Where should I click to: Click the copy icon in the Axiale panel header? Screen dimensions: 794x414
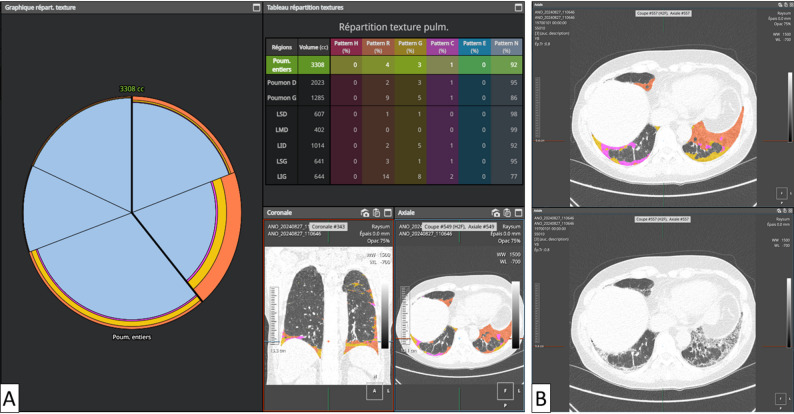[507, 213]
